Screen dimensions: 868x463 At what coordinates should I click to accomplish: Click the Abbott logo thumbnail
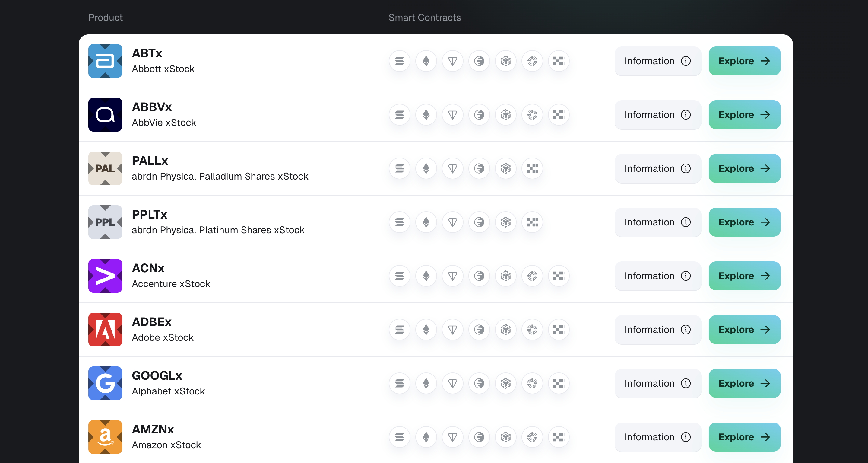[105, 61]
